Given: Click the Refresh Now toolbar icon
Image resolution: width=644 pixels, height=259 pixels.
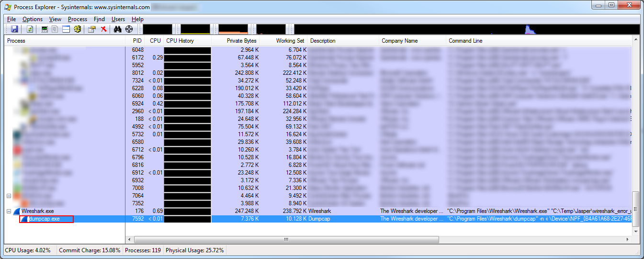Looking at the screenshot, I should click(30, 29).
